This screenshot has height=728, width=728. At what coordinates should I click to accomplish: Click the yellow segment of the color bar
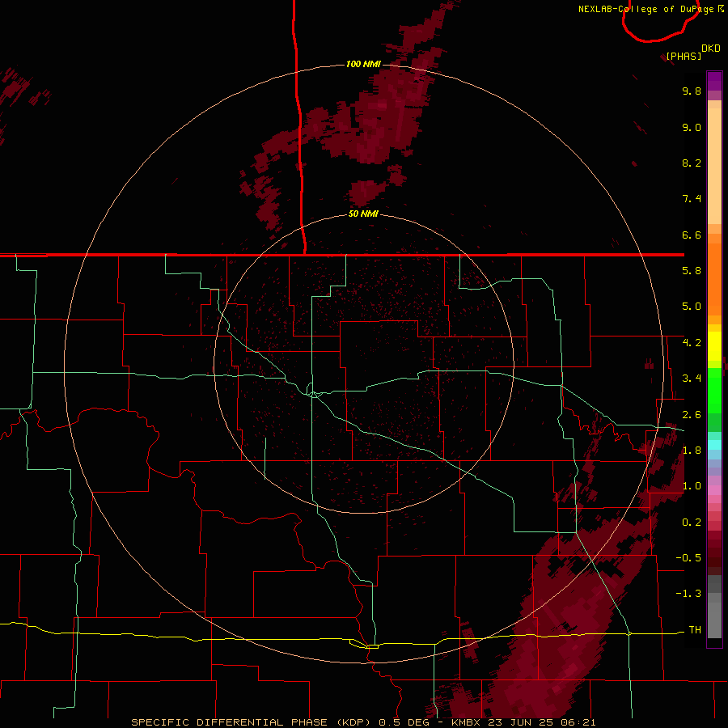click(714, 346)
